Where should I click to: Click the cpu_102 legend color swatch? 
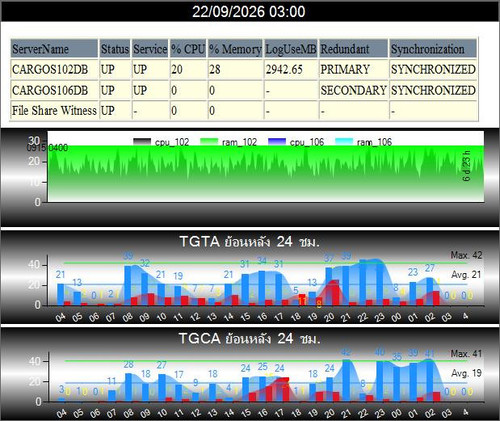tap(142, 142)
